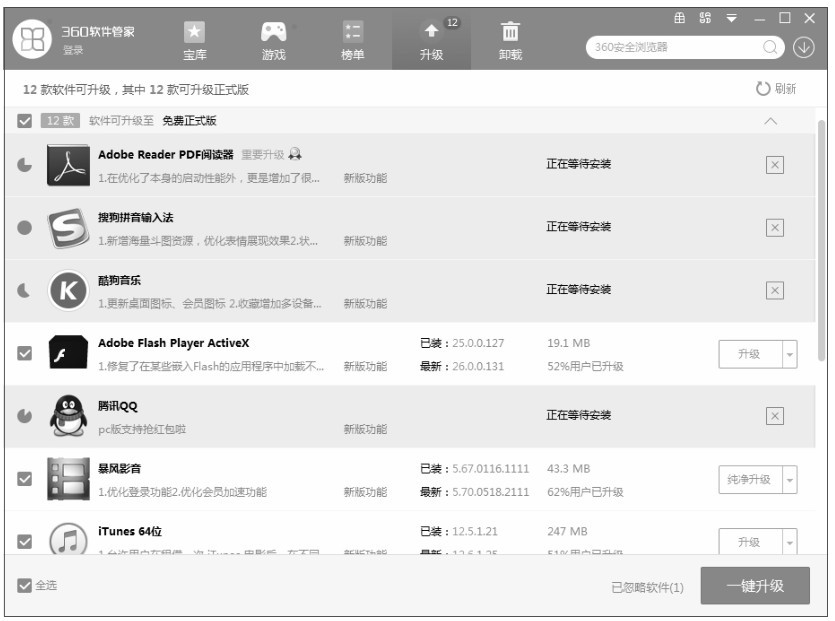
Task: Go to the 卸载 uninstall tab
Action: click(x=510, y=40)
